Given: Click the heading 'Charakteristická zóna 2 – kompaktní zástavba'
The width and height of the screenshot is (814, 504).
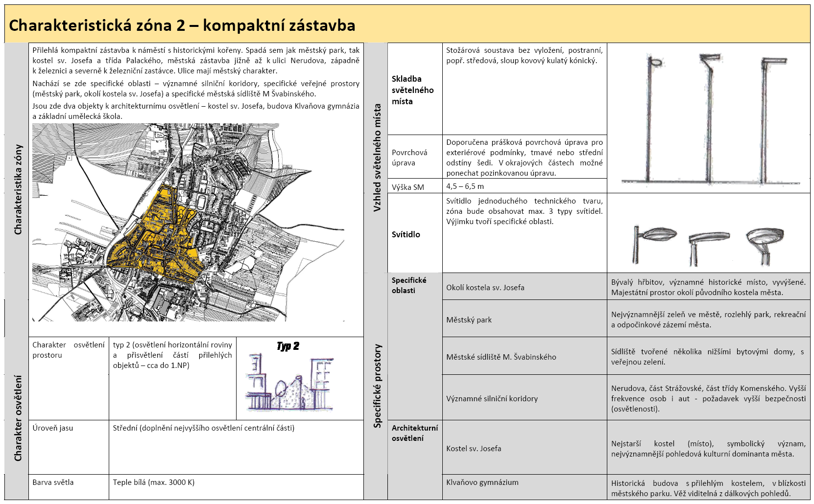Looking at the screenshot, I should [182, 25].
